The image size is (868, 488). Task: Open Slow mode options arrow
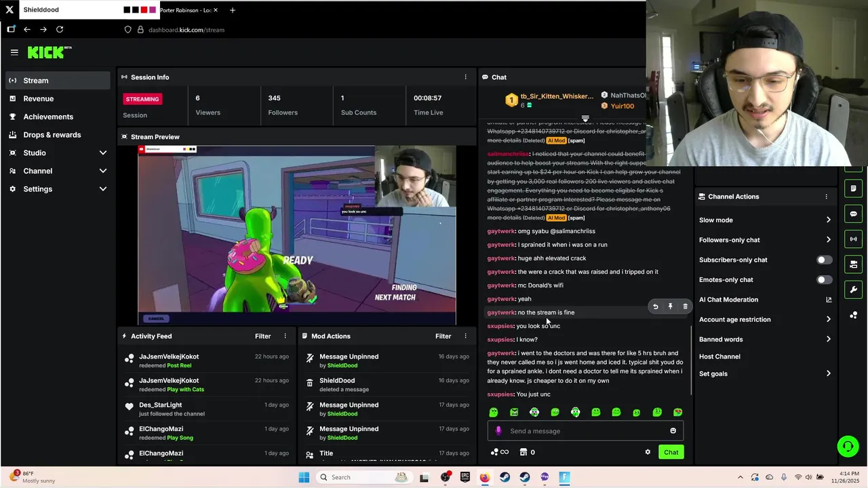[x=828, y=220]
